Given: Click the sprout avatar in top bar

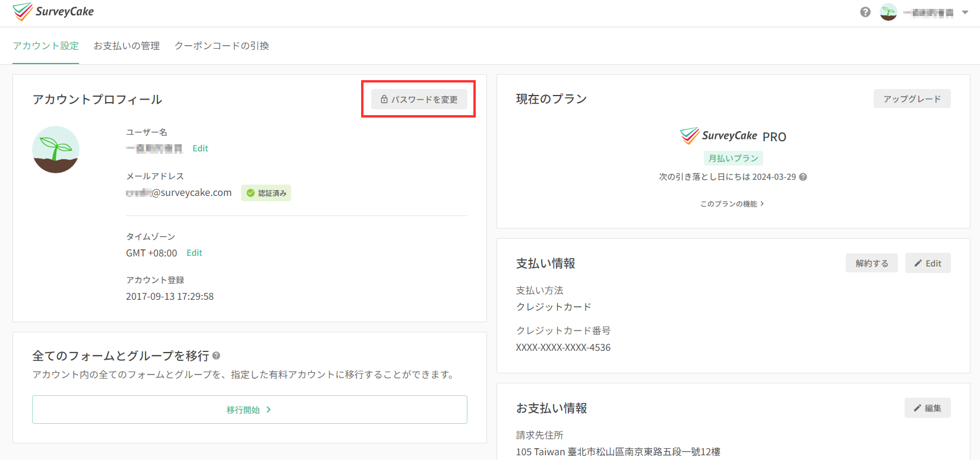Looking at the screenshot, I should pos(889,12).
